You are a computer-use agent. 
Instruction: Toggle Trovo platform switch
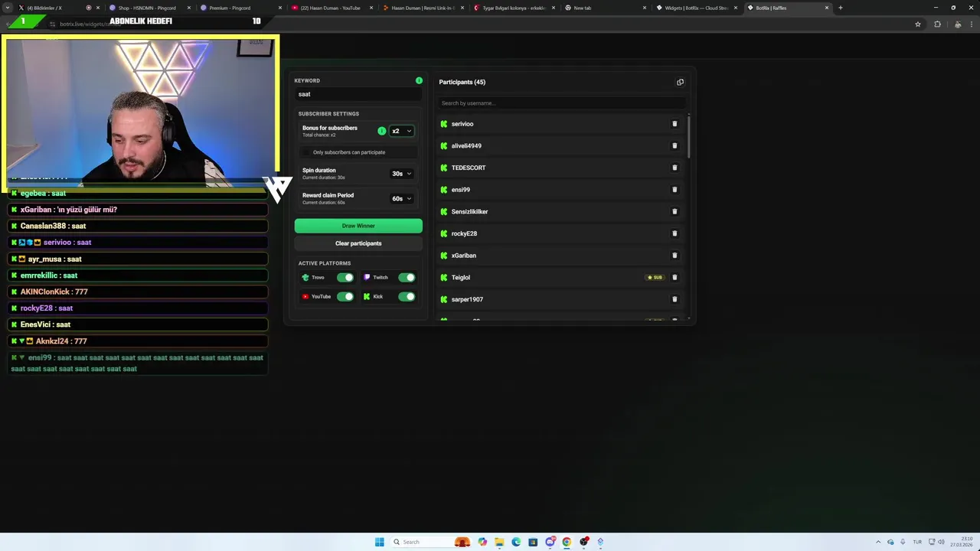point(345,277)
